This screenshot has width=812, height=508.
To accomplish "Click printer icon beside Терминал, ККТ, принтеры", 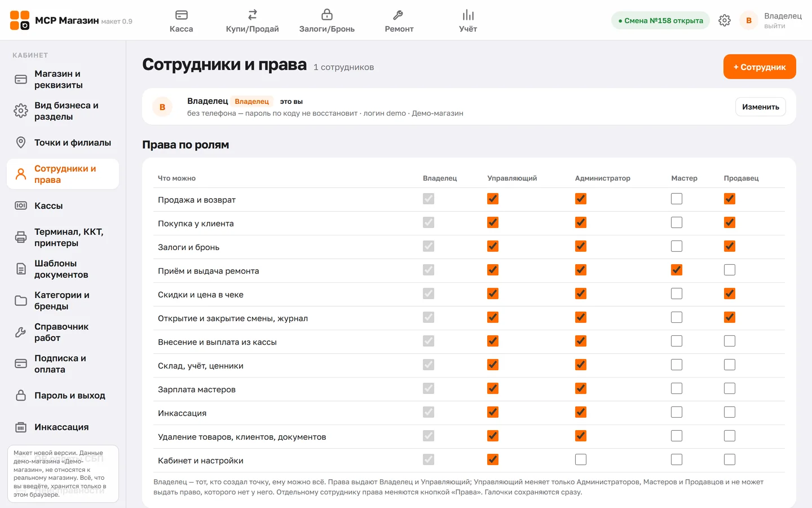I will [x=21, y=238].
